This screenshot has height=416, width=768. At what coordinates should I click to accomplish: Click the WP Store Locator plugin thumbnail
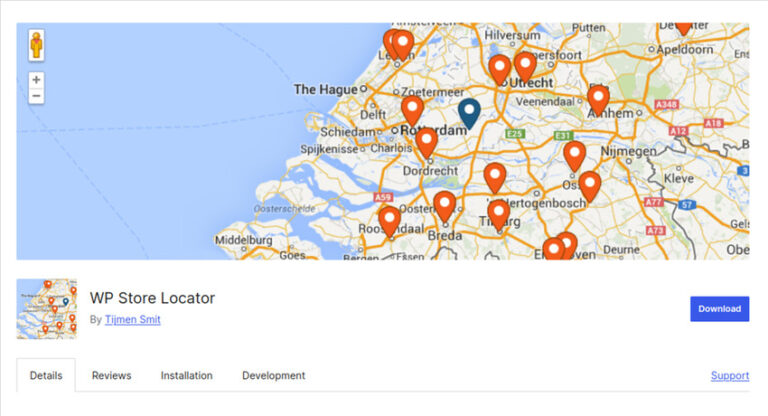tap(47, 309)
